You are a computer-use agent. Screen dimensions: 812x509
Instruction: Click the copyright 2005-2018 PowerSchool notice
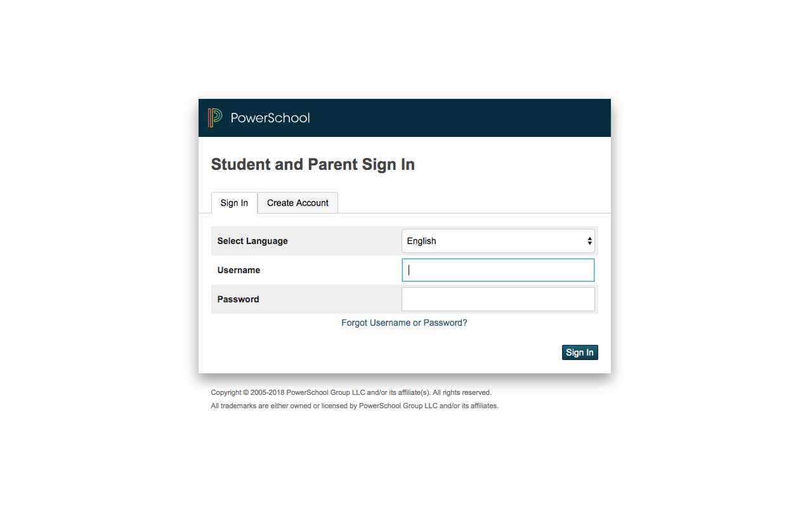click(x=351, y=392)
